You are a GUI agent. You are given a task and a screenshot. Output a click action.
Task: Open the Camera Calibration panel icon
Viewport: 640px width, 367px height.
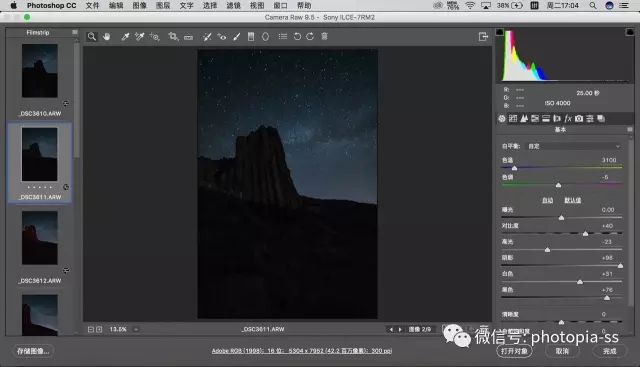click(x=579, y=119)
